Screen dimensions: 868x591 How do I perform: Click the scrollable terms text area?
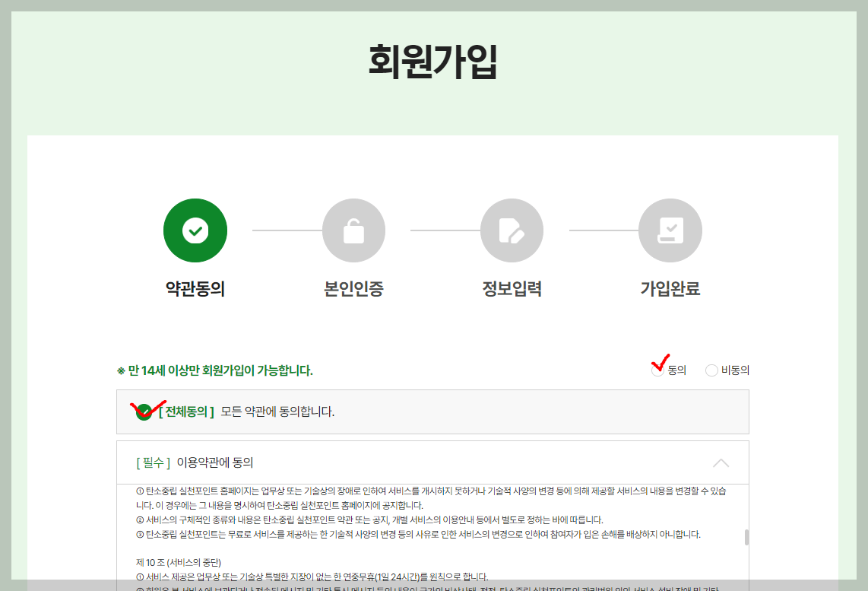point(433,532)
